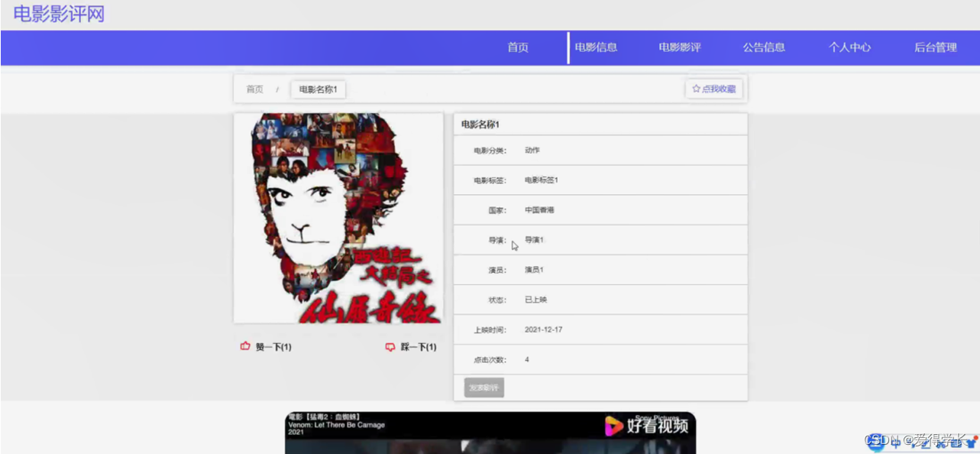The width and height of the screenshot is (980, 454).
Task: Click the 好看视频 logo in the video
Action: click(646, 425)
